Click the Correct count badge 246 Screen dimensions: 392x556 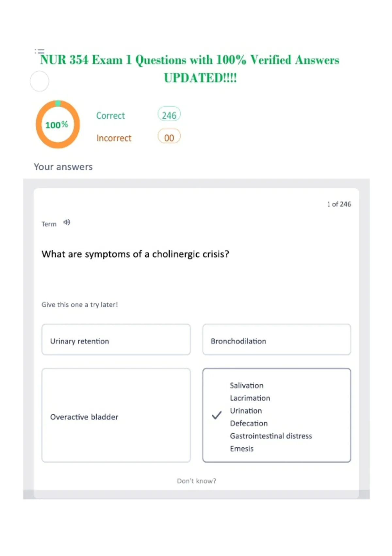point(169,115)
